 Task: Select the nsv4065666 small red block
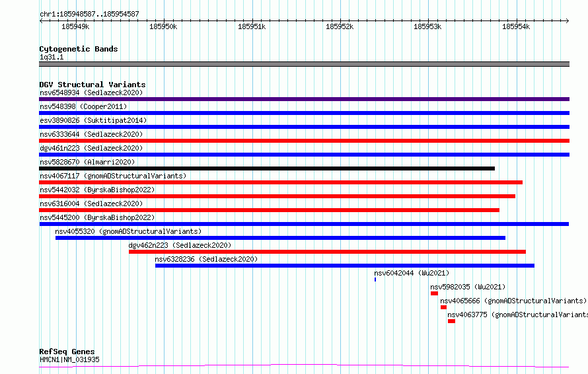coord(443,307)
